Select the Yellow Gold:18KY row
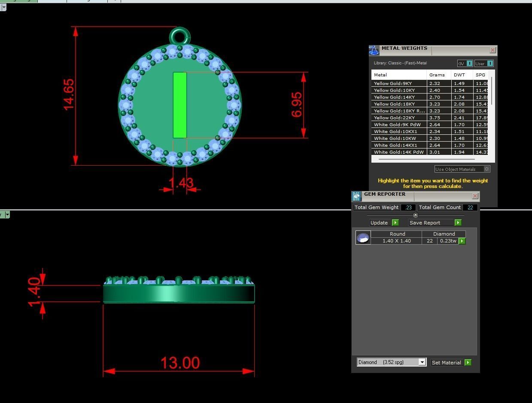 (x=430, y=104)
